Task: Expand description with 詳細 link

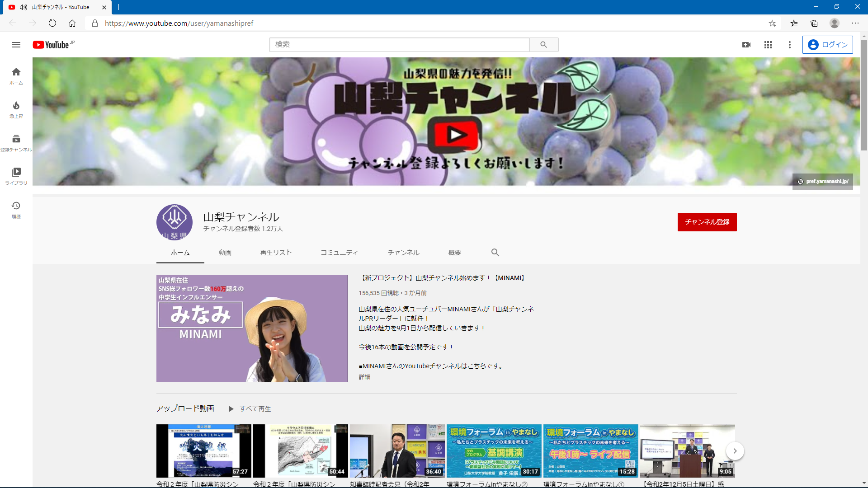Action: pos(364,377)
